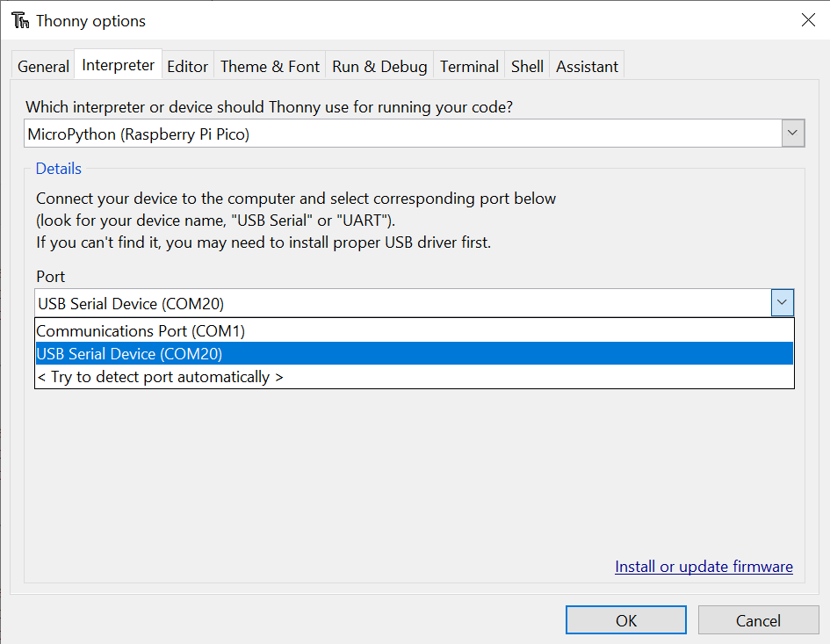The height and width of the screenshot is (644, 830).
Task: Confirm settings with the OK button
Action: point(625,620)
